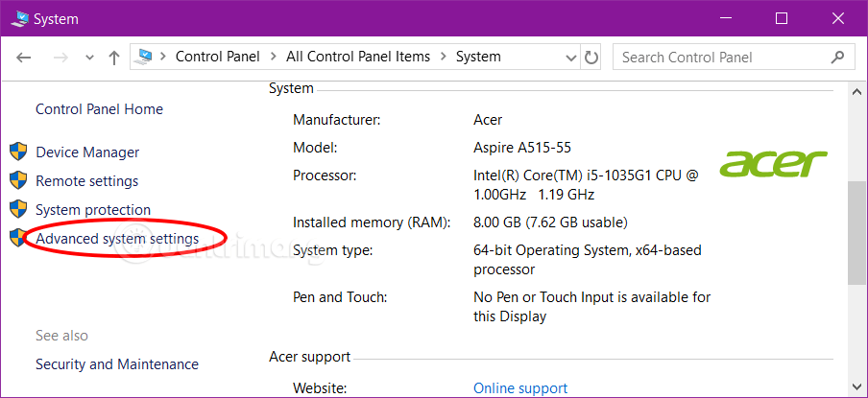Screen dimensions: 868x398
Task: Click the 8.00 GB (7.62 GB usable) value
Action: click(550, 222)
